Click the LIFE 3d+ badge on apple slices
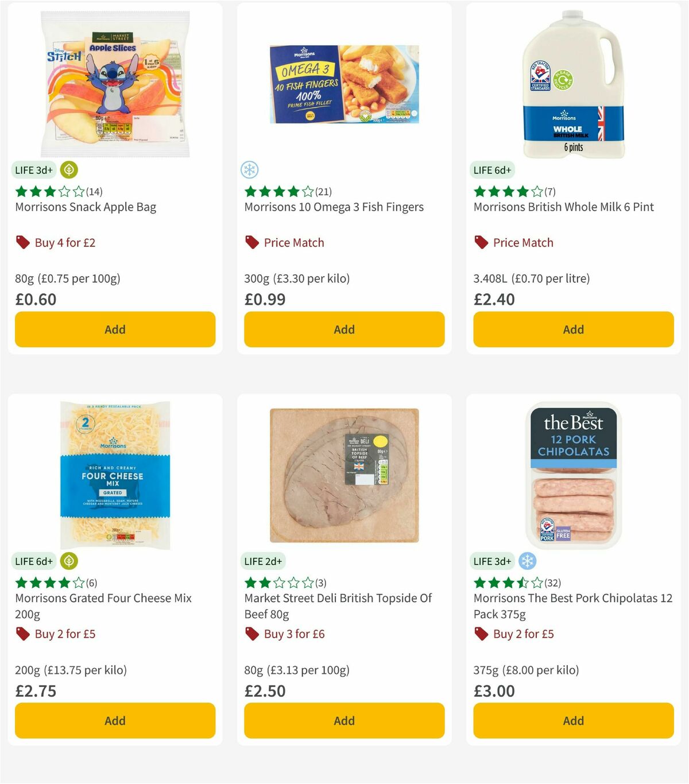Image resolution: width=689 pixels, height=784 pixels. coord(33,170)
